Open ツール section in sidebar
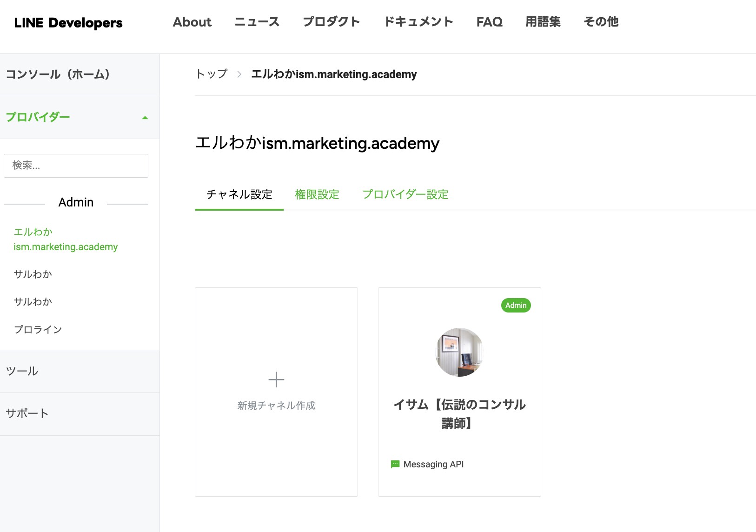Screen dimensions: 756x532 coord(80,371)
